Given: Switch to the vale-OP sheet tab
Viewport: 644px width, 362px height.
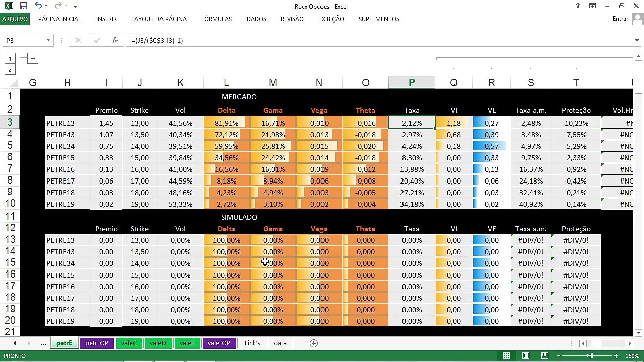Looking at the screenshot, I should tap(219, 343).
